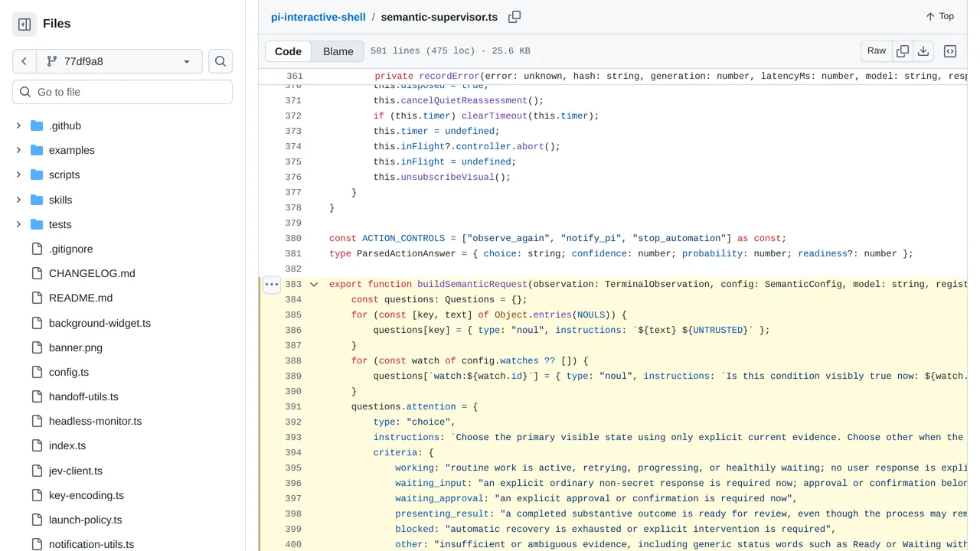The width and height of the screenshot is (980, 551).
Task: Open the line 383 ellipsis menu
Action: point(272,285)
